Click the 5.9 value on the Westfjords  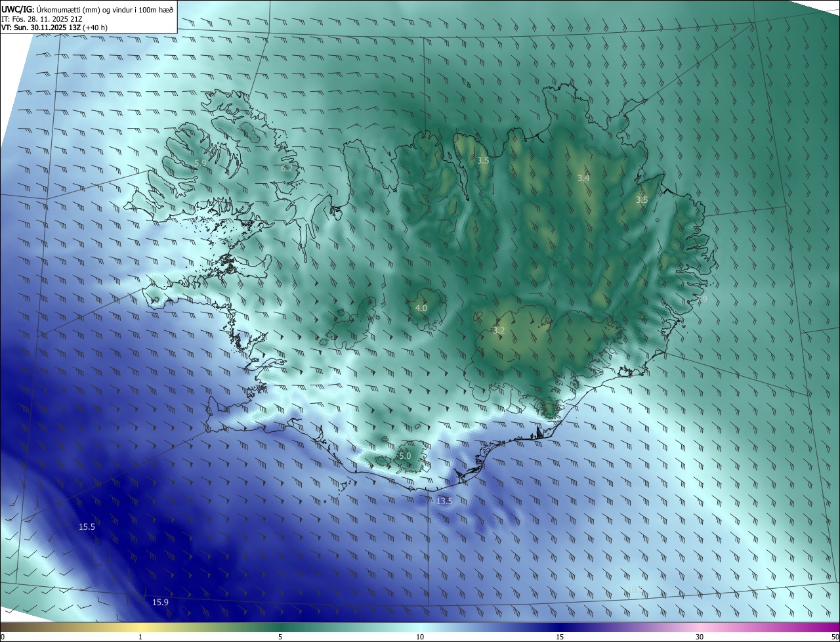200,162
